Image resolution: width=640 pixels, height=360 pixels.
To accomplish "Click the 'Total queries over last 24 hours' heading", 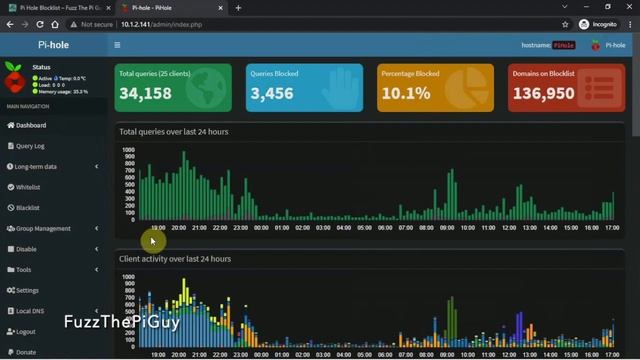I will tap(174, 132).
